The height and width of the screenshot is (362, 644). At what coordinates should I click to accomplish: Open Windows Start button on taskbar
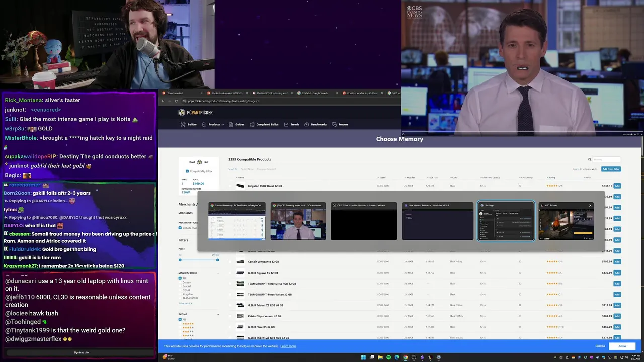tap(363, 357)
